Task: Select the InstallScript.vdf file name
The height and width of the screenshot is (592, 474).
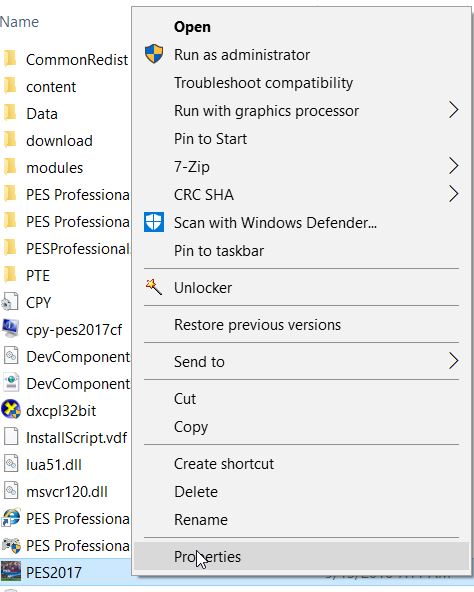Action: 77,438
